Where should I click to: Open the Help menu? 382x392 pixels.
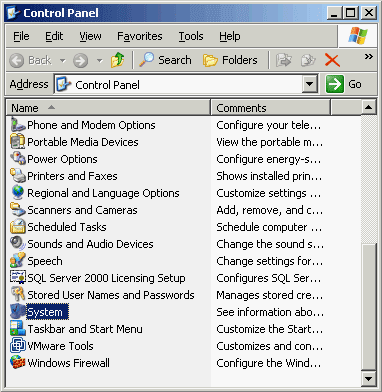[x=230, y=36]
